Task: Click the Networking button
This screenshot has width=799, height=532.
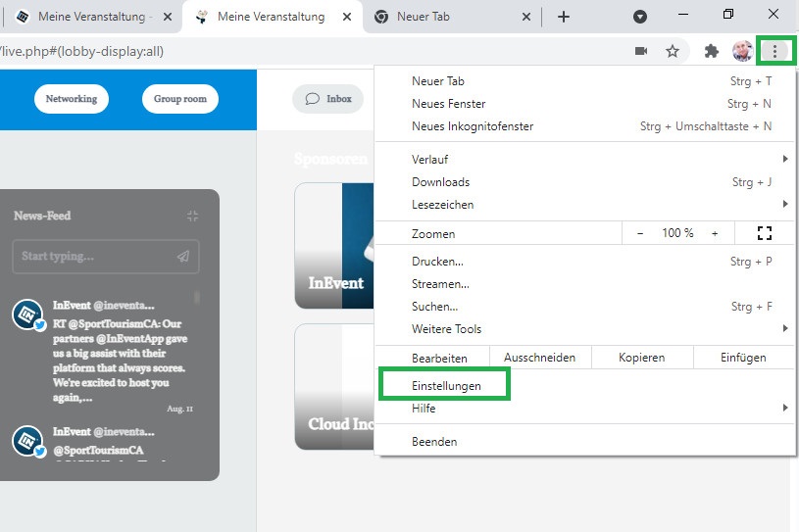Action: coord(72,99)
